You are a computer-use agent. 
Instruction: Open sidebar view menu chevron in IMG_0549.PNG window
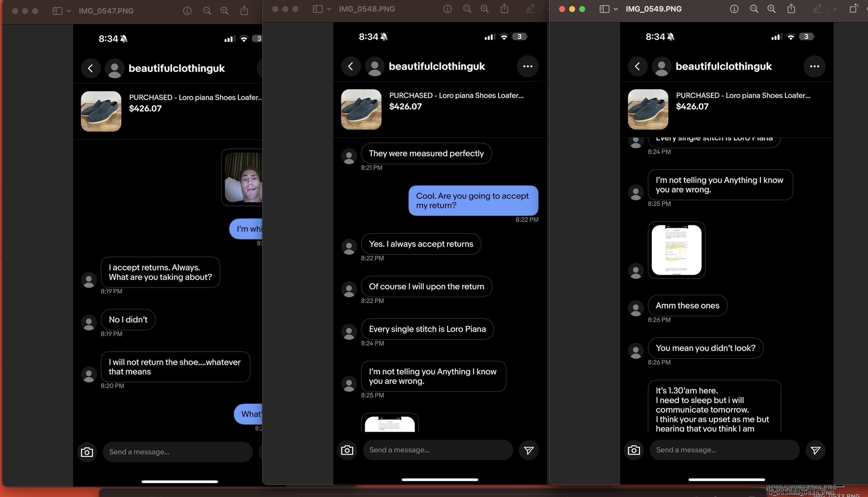[x=616, y=9]
